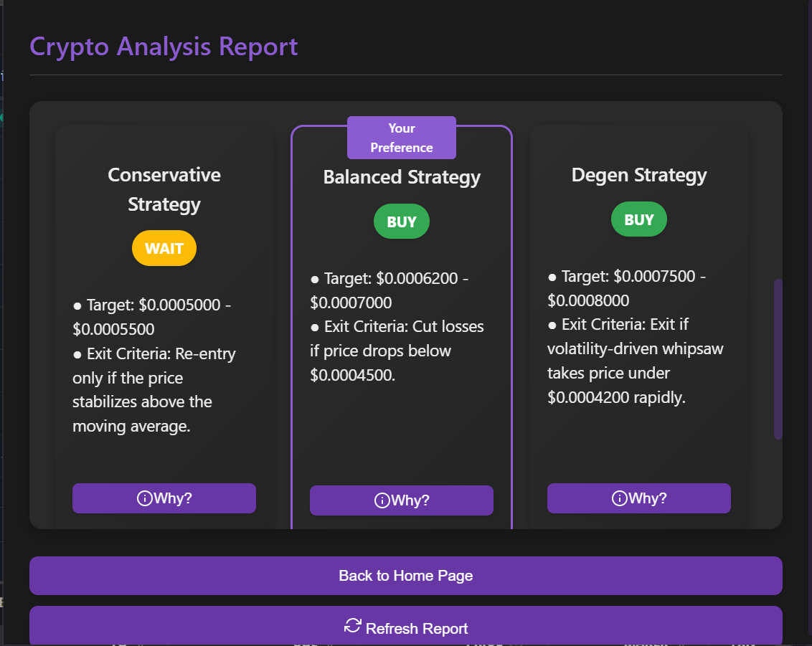Select the Conservative Strategy heading
Image resolution: width=812 pixels, height=646 pixels.
(x=164, y=189)
